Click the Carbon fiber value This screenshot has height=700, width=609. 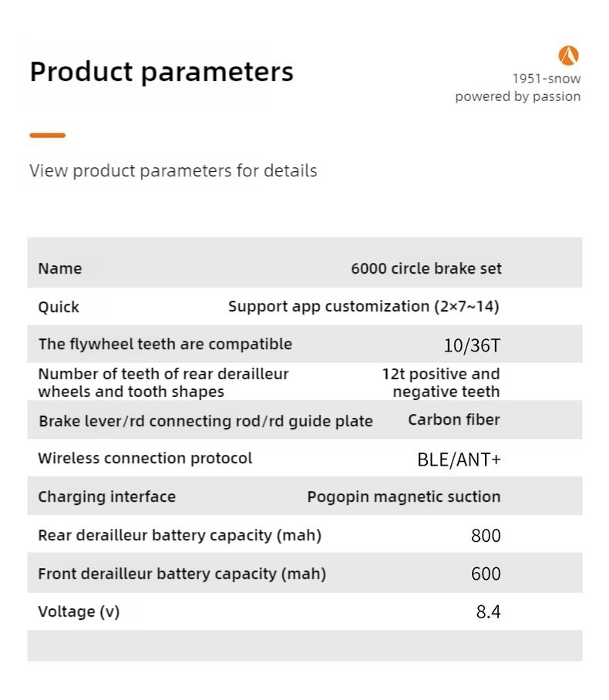[x=453, y=420]
